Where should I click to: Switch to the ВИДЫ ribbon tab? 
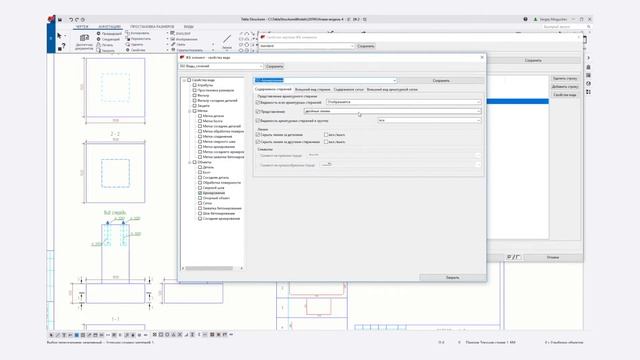point(189,27)
